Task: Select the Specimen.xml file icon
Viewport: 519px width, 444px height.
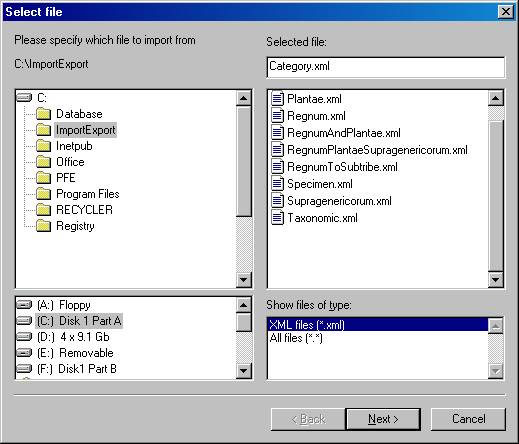Action: pyautogui.click(x=277, y=184)
